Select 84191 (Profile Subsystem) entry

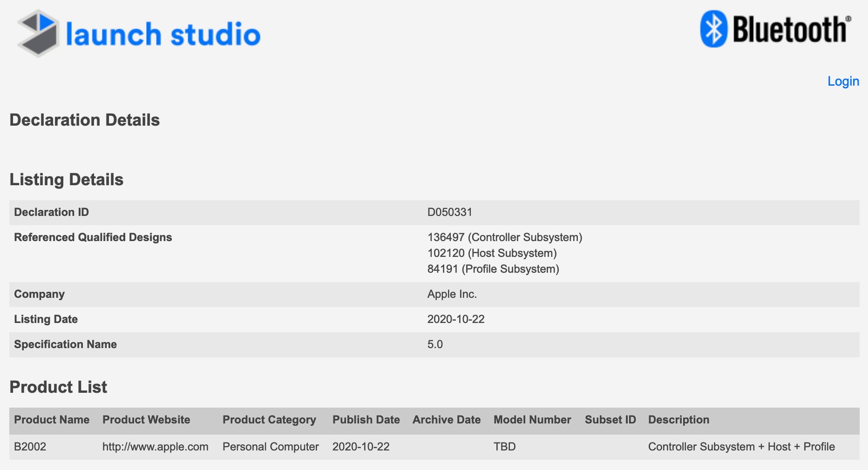click(x=493, y=269)
